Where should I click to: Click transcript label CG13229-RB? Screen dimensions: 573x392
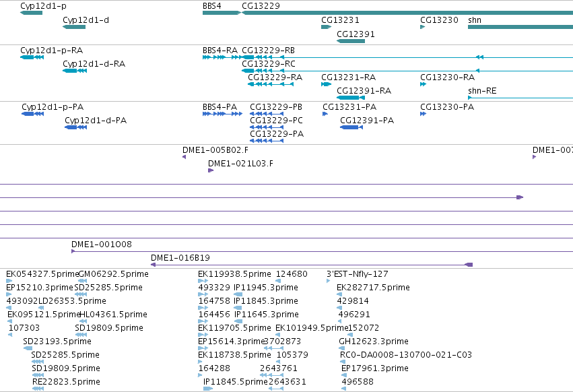click(268, 51)
